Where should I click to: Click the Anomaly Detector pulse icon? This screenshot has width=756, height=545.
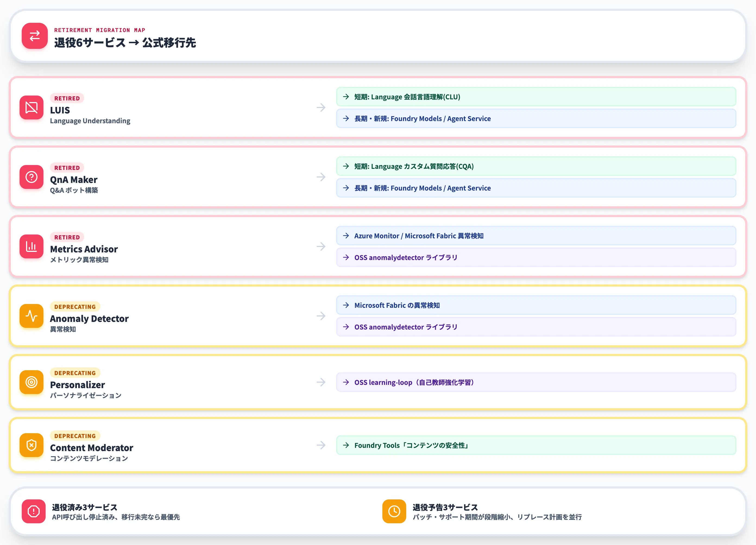coord(31,316)
